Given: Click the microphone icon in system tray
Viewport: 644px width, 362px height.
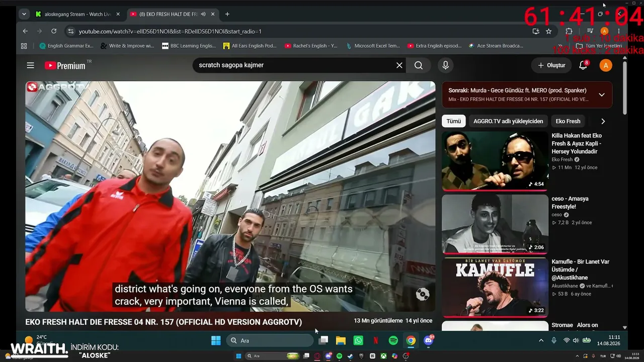Looking at the screenshot, I should pos(554,341).
